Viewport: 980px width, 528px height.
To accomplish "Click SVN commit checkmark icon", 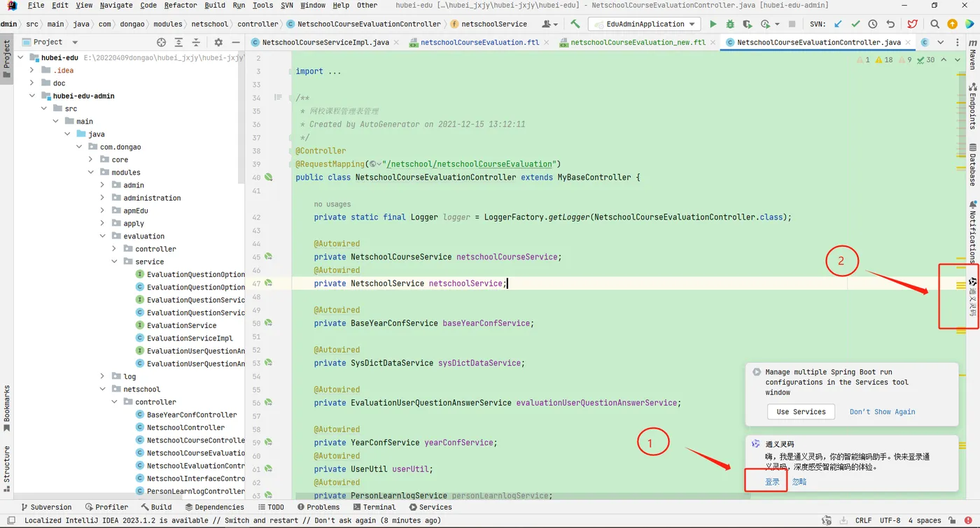I will click(855, 24).
